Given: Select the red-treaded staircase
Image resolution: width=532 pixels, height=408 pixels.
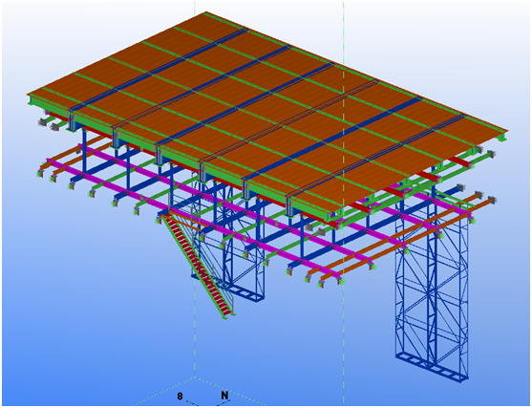Looking at the screenshot, I should pos(198,265).
